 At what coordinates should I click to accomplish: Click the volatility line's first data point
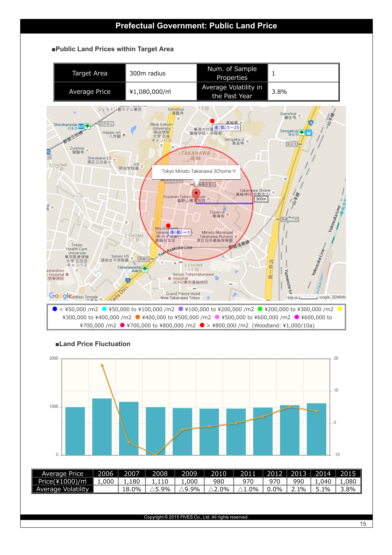[102, 365]
